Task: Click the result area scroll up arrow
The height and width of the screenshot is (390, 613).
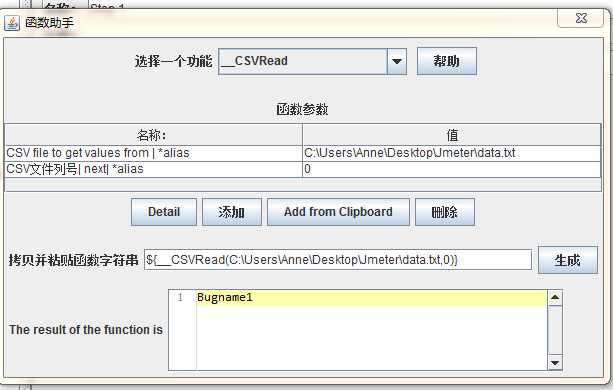Action: coord(555,298)
